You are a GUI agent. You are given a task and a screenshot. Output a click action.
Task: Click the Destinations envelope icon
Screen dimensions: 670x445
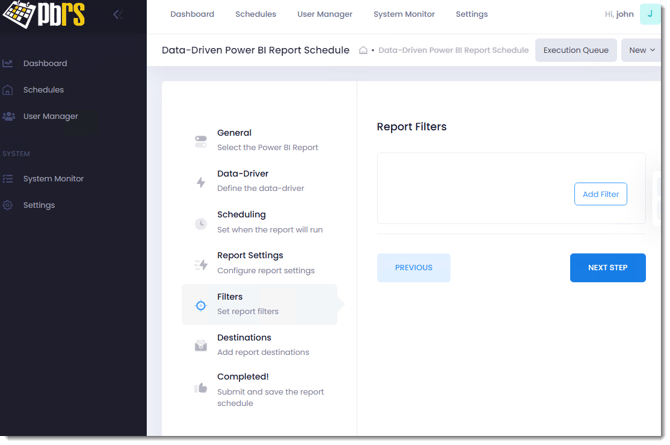point(201,345)
